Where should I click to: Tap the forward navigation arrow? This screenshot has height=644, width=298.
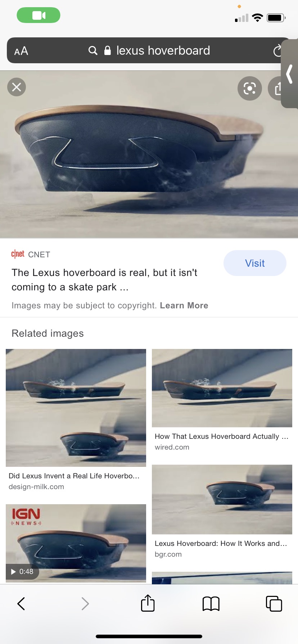pos(85,604)
